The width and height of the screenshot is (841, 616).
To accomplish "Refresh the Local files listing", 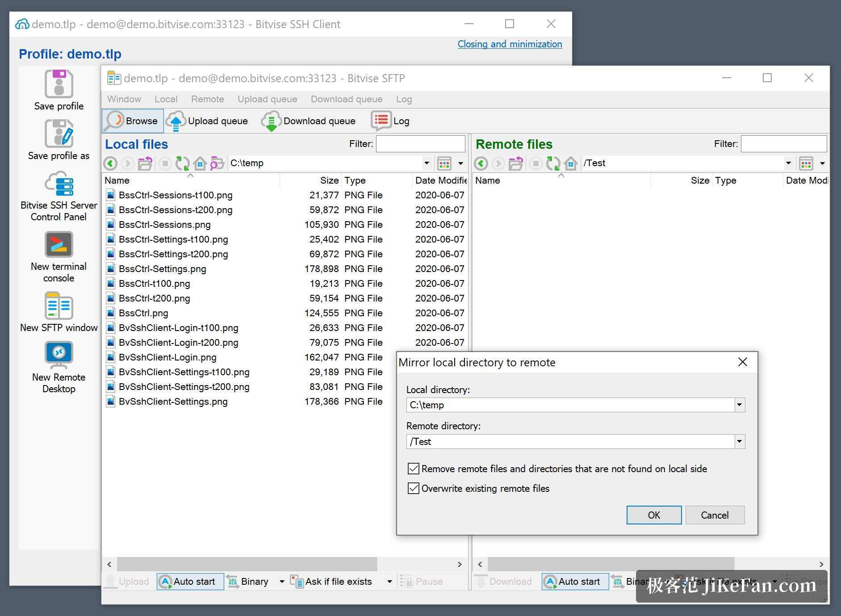I will click(182, 163).
